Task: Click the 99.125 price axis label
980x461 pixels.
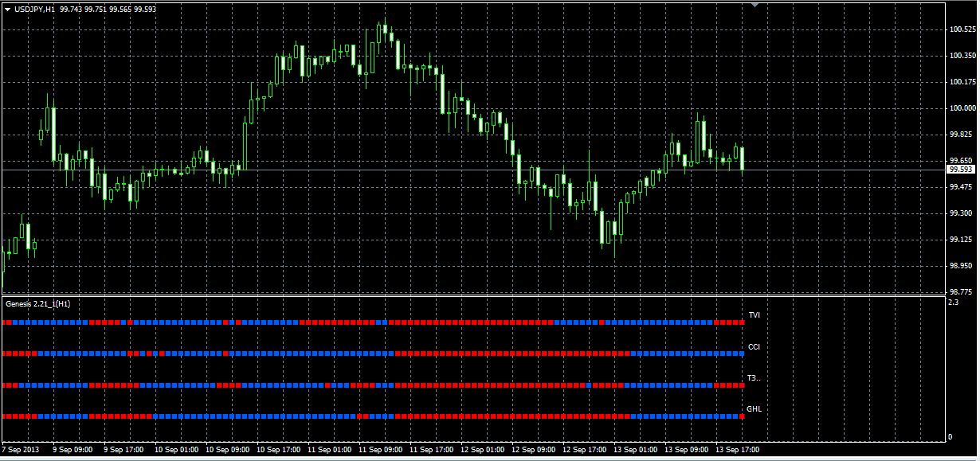Action: pyautogui.click(x=962, y=240)
